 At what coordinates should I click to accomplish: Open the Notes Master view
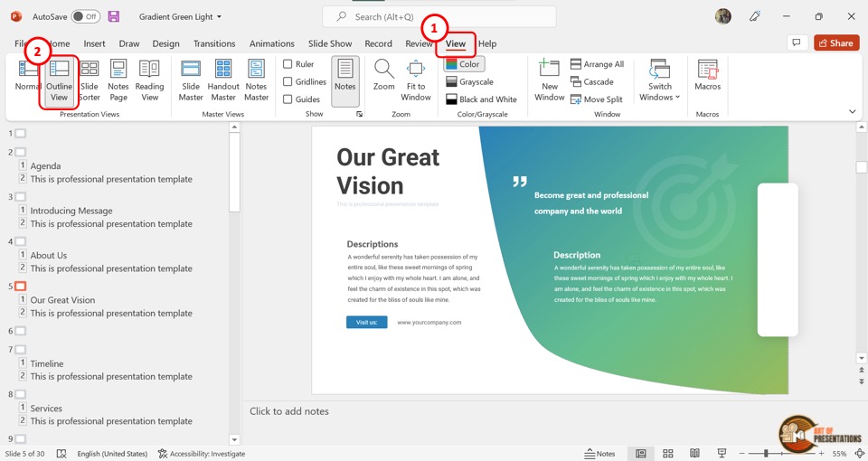256,80
